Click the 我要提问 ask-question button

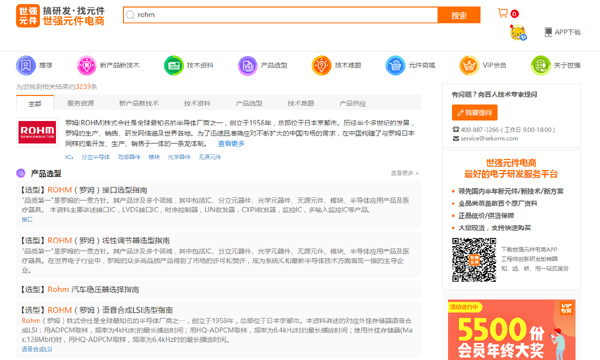[x=474, y=112]
